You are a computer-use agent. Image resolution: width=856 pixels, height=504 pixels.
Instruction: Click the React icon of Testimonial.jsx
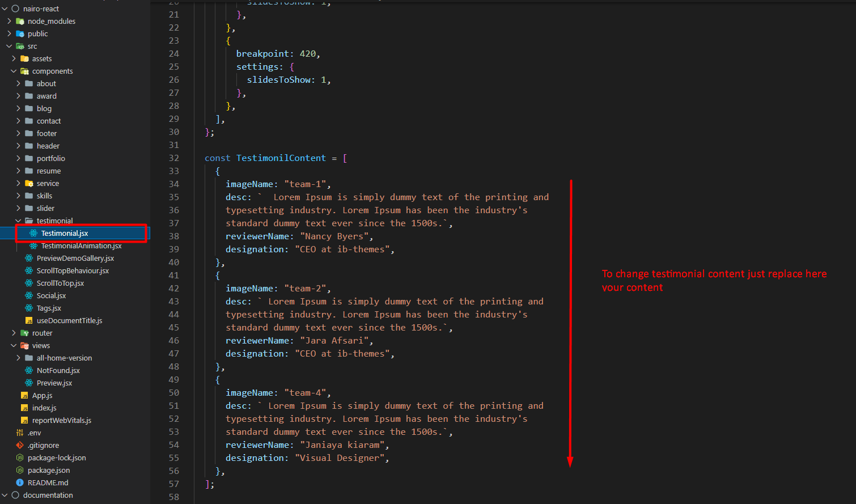click(x=33, y=233)
